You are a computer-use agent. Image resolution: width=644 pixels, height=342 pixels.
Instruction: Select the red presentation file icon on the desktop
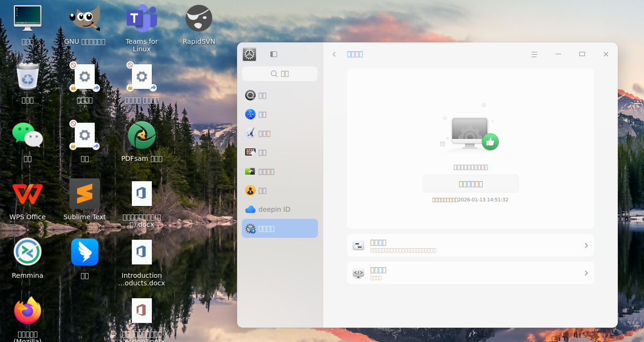point(142,311)
